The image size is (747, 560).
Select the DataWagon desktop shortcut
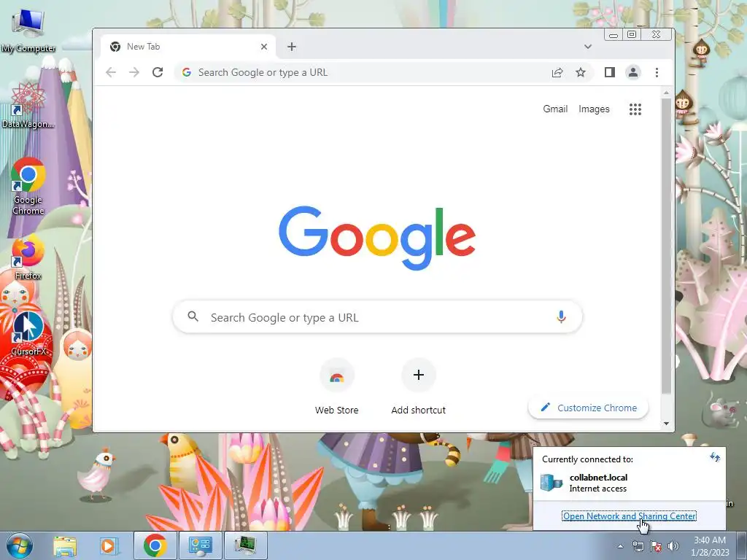tap(28, 106)
